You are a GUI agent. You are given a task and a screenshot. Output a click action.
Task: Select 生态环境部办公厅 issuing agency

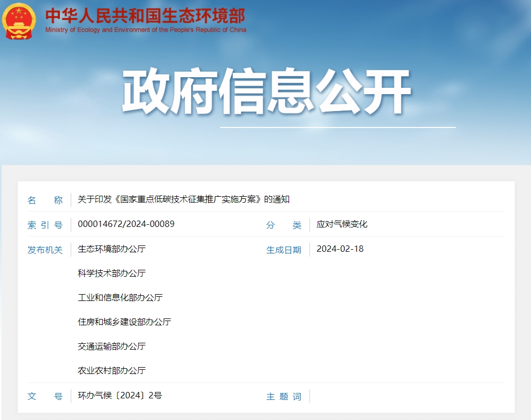pos(112,249)
